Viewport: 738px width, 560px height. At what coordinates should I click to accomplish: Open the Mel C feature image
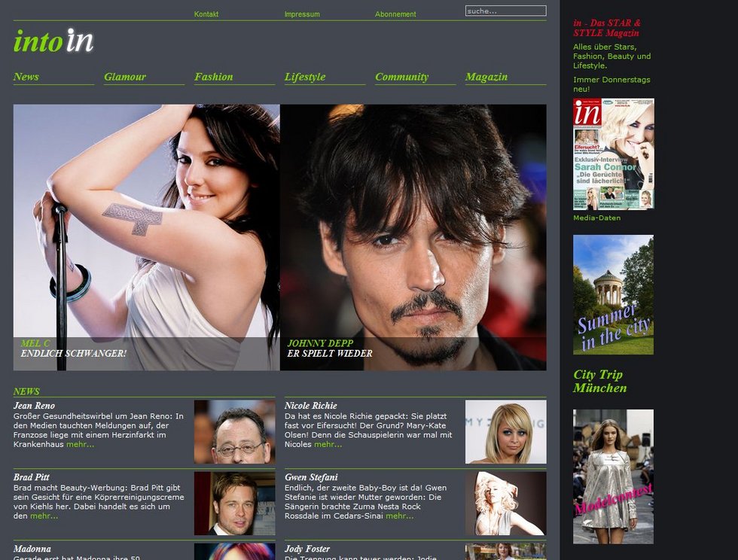click(x=146, y=237)
